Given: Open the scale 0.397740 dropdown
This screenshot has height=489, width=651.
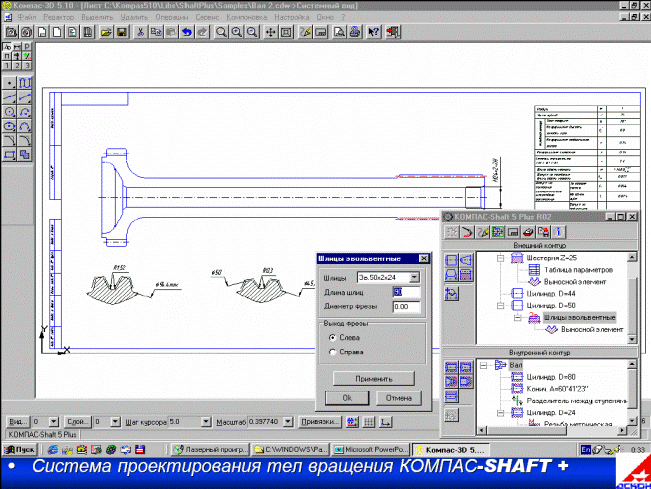Looking at the screenshot, I should [x=288, y=422].
